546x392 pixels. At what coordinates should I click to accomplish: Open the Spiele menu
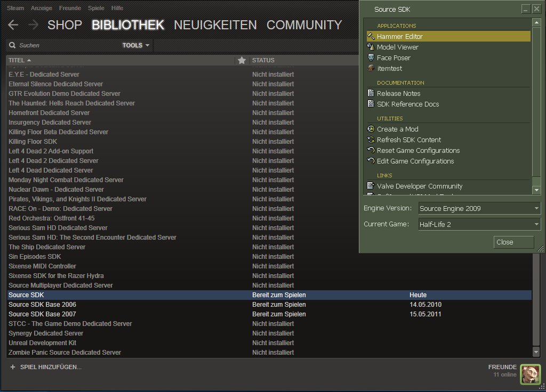(x=96, y=8)
